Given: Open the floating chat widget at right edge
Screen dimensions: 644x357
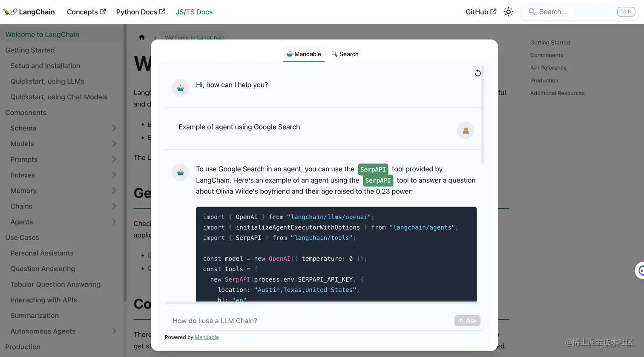Looking at the screenshot, I should (640, 271).
